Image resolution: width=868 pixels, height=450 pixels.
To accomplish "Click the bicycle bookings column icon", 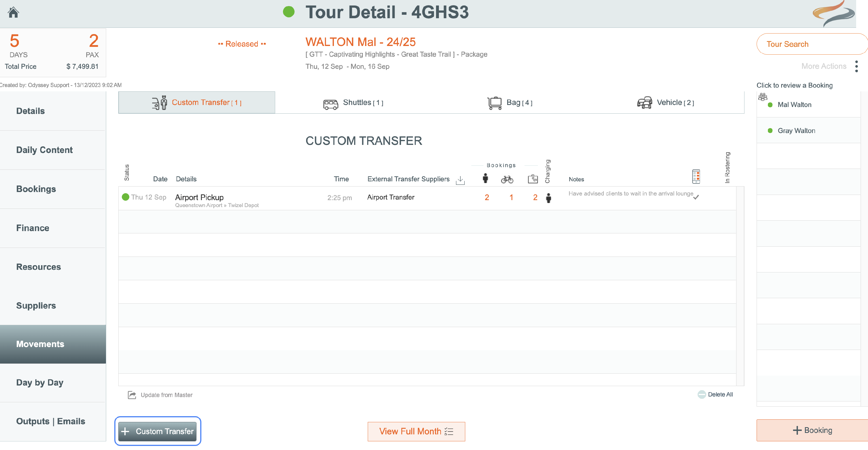I will point(507,179).
